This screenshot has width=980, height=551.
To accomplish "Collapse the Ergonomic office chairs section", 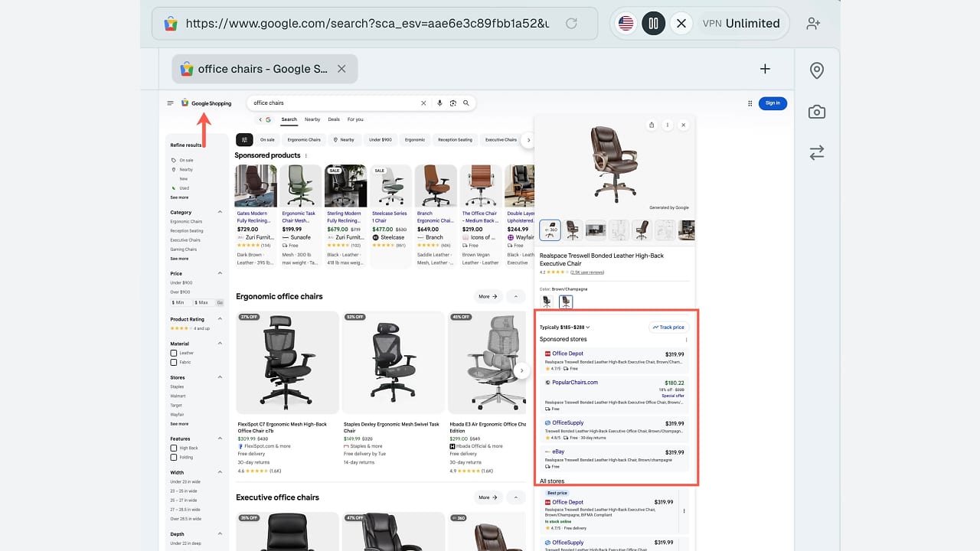I will coord(515,296).
